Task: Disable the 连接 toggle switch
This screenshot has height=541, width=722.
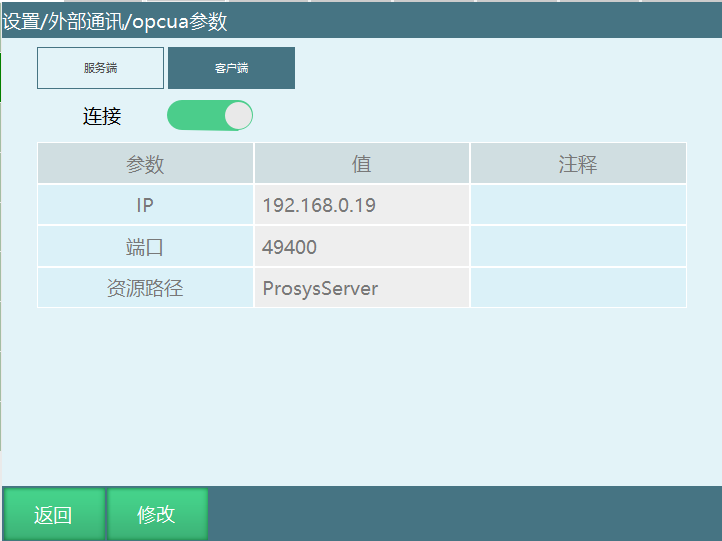Action: 210,115
